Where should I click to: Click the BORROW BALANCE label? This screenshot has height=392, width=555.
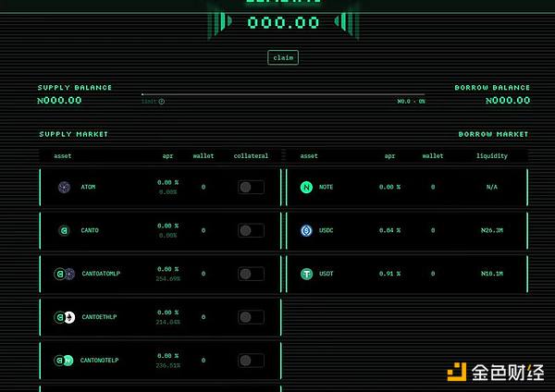click(x=492, y=88)
